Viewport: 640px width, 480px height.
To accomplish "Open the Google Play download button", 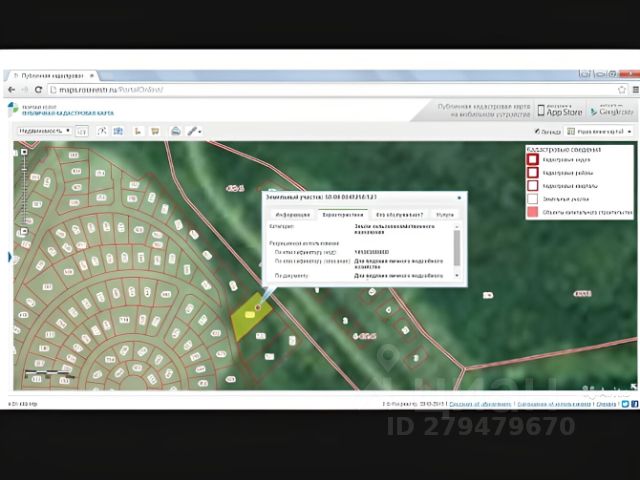I will point(613,110).
